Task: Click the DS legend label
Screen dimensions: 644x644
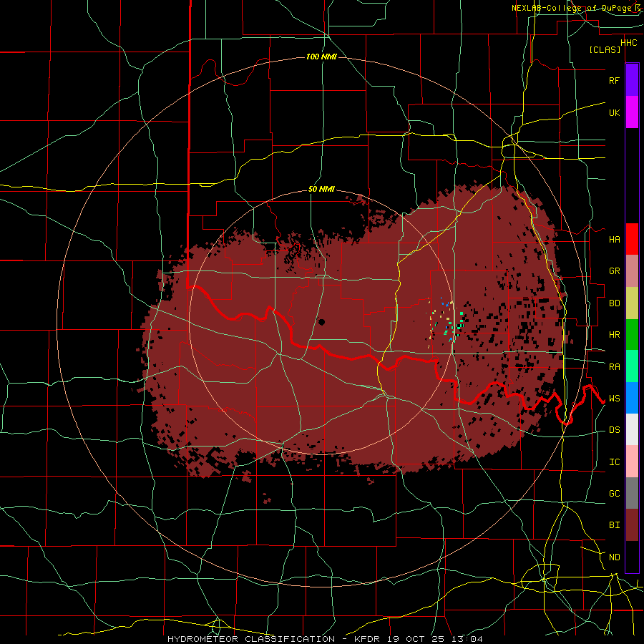Action: point(614,430)
